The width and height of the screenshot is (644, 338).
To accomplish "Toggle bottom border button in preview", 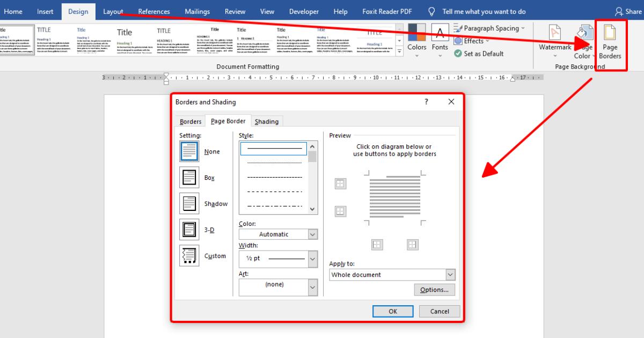I will 340,211.
